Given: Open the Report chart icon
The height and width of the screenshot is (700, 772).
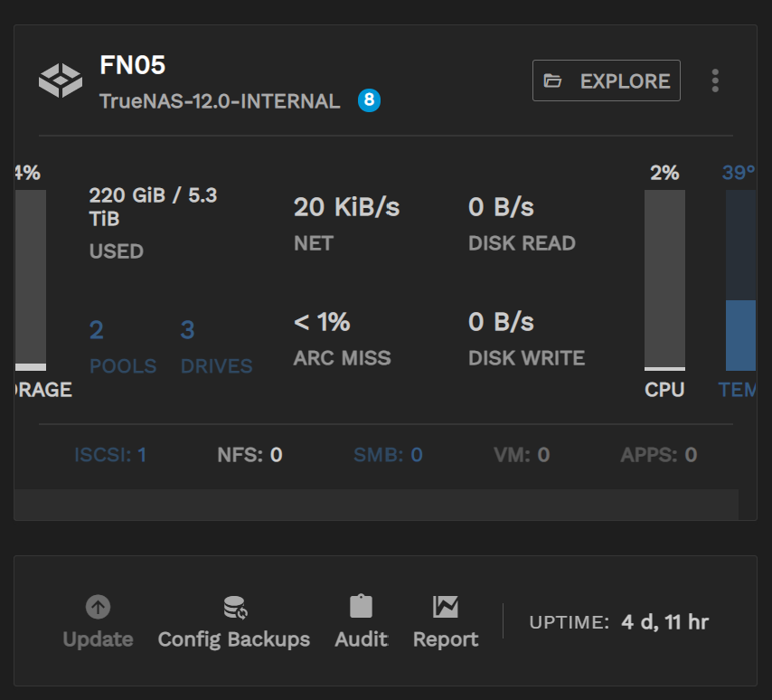Looking at the screenshot, I should tap(446, 607).
